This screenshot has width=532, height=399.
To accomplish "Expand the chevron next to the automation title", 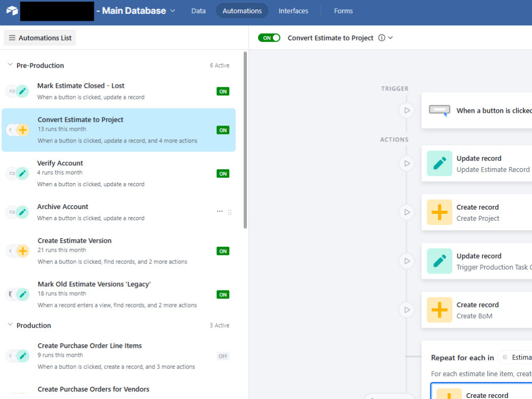I will (390, 38).
